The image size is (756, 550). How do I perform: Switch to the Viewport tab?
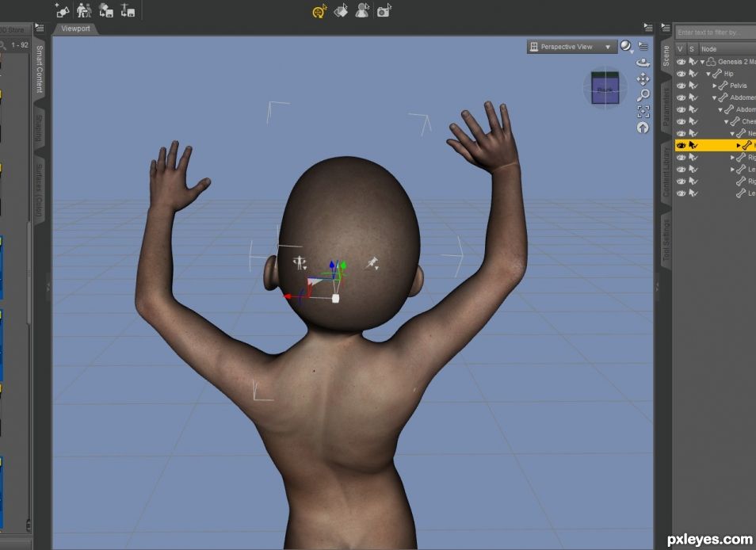point(76,29)
